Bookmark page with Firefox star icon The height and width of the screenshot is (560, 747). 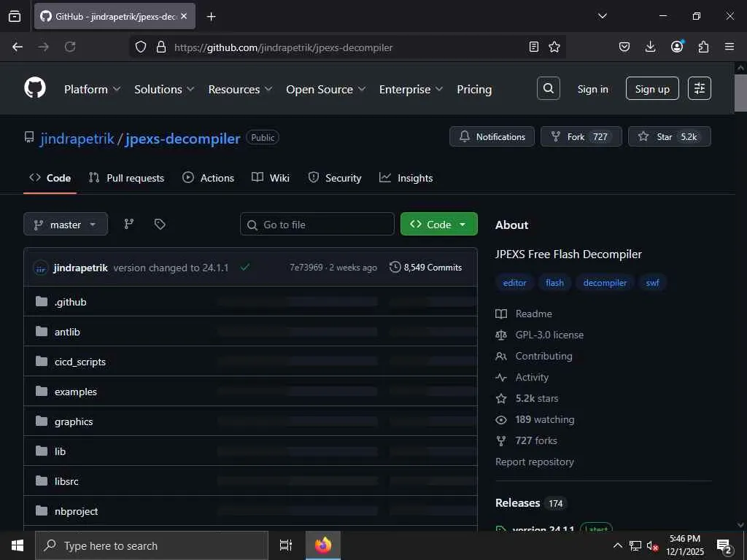[x=554, y=47]
